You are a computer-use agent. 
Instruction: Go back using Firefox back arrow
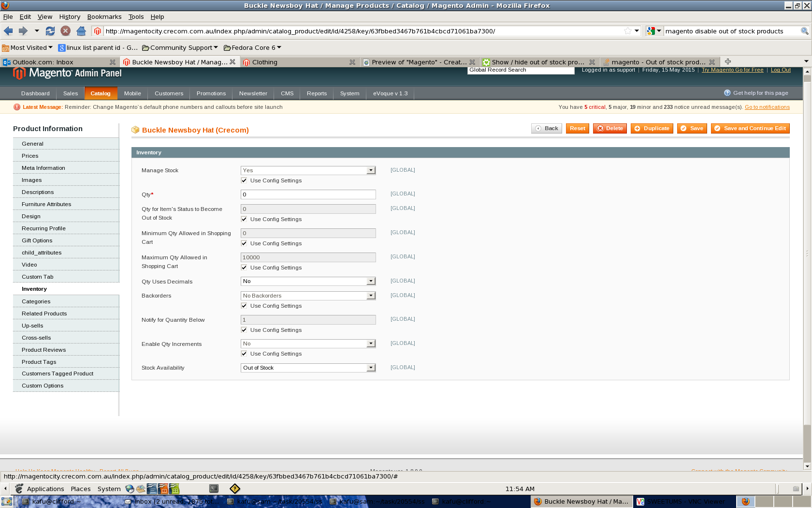point(8,31)
